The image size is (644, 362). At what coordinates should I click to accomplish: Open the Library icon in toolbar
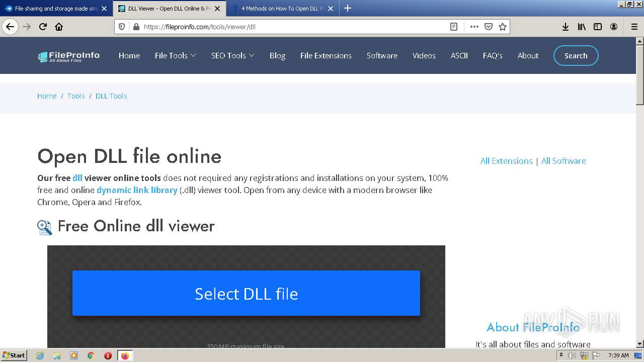(x=582, y=27)
